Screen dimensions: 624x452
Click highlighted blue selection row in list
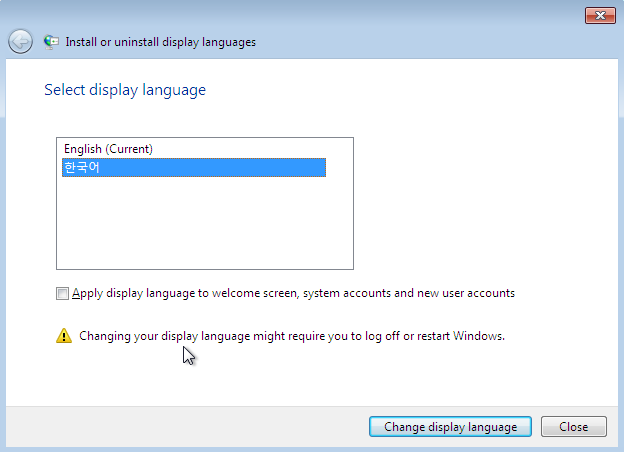click(x=194, y=168)
